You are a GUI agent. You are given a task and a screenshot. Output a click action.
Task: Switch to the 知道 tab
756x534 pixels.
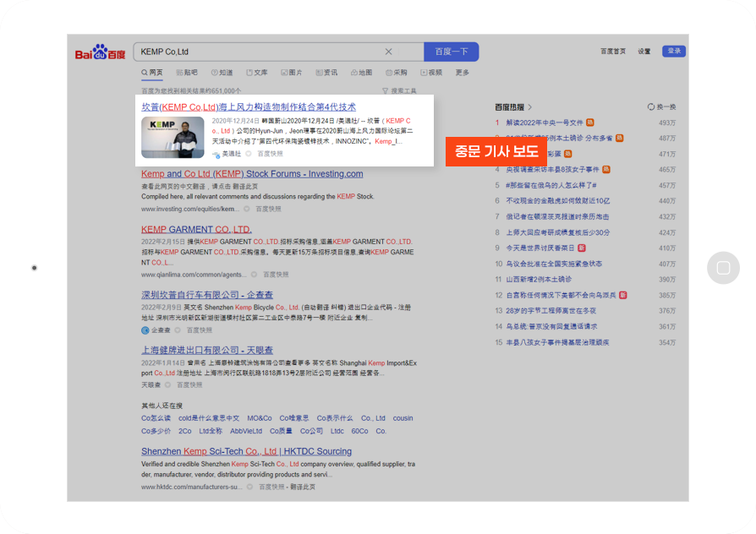click(222, 73)
